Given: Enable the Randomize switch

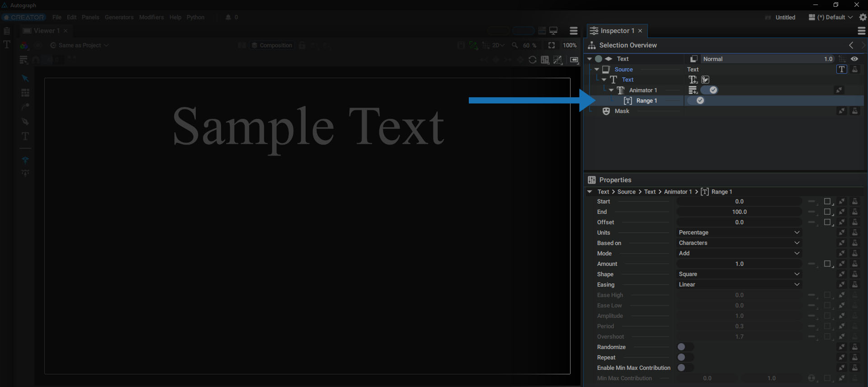Looking at the screenshot, I should (685, 347).
